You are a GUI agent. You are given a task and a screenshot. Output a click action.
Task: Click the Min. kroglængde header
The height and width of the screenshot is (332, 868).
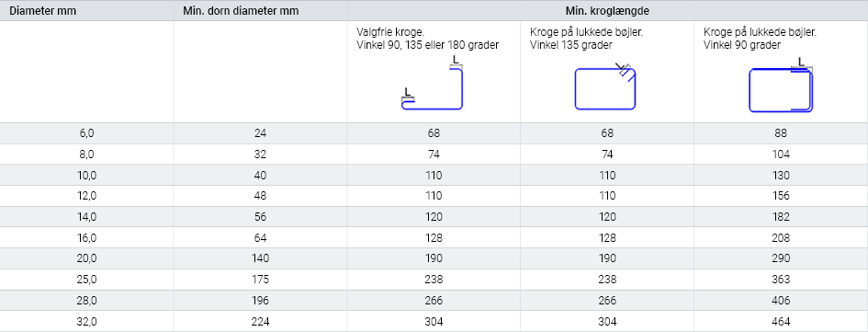click(x=607, y=10)
